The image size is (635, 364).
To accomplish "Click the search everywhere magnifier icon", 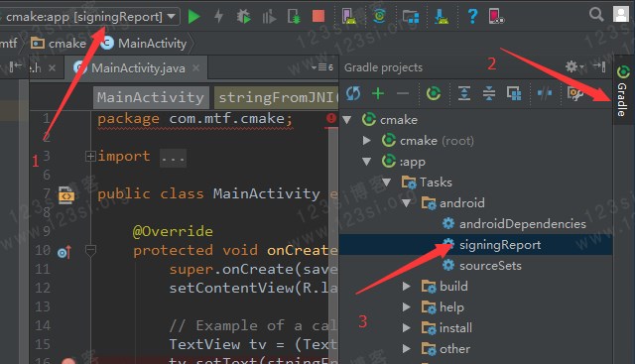I will pyautogui.click(x=595, y=15).
